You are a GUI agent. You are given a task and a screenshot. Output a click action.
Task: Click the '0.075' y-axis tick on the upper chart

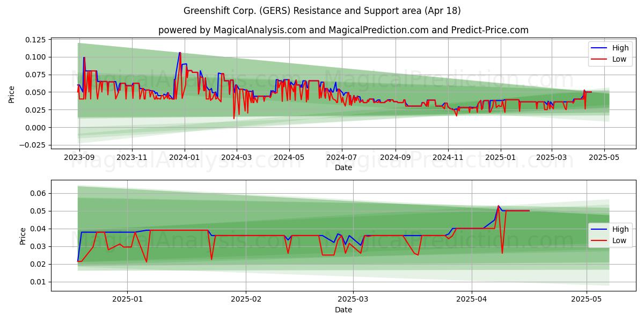36,75
